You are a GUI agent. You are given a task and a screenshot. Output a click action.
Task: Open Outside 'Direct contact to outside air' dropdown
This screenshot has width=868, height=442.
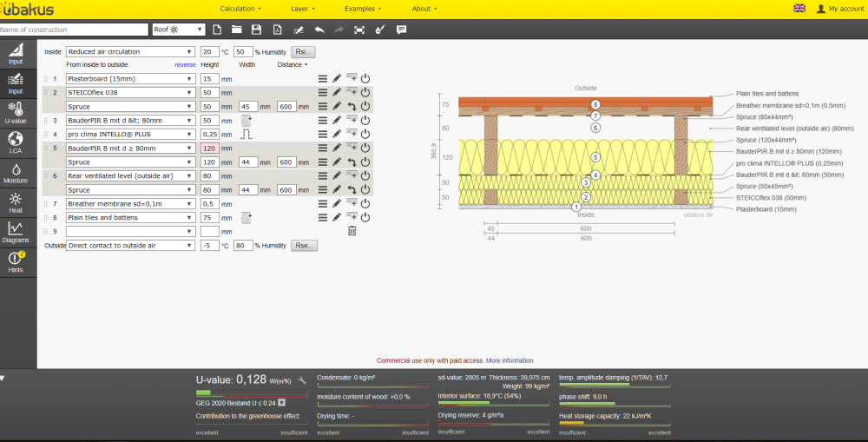[x=131, y=246]
